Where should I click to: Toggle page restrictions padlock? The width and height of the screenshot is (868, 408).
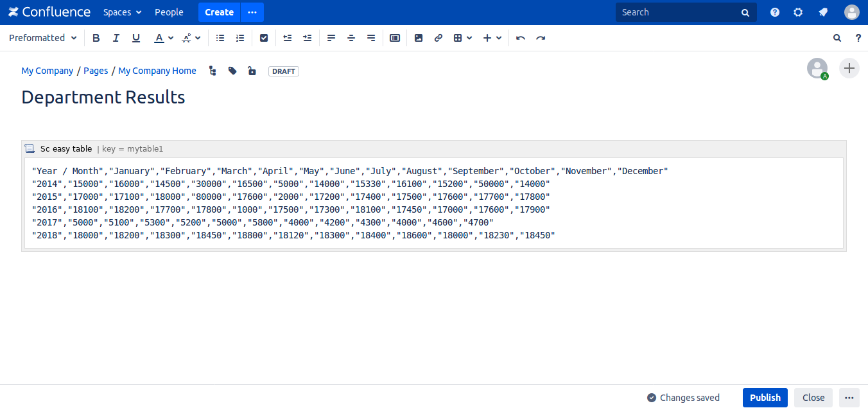pyautogui.click(x=252, y=71)
